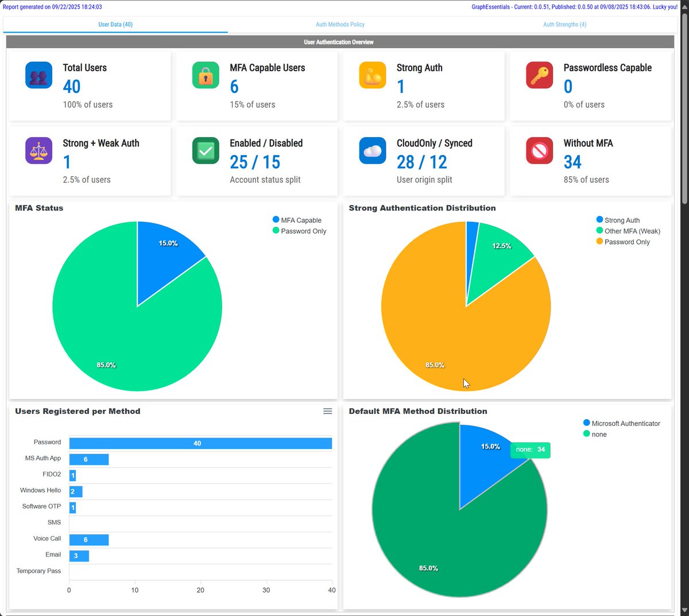Click the 'Account status split' text
The height and width of the screenshot is (616, 689).
click(265, 180)
